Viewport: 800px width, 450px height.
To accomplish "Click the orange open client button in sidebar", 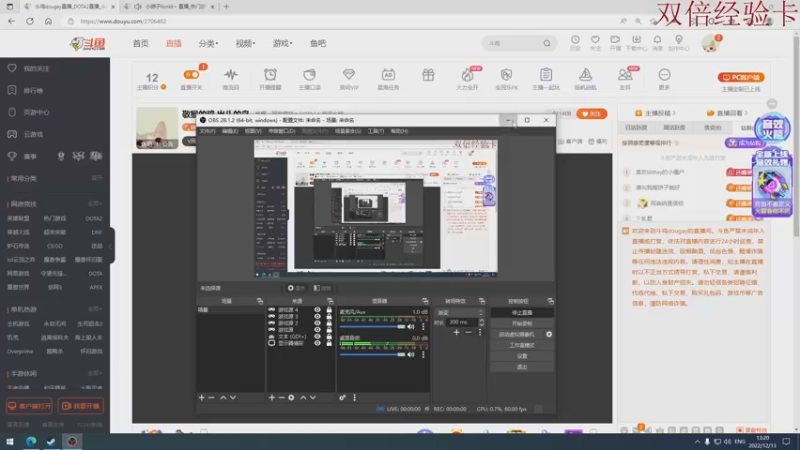I will click(29, 406).
